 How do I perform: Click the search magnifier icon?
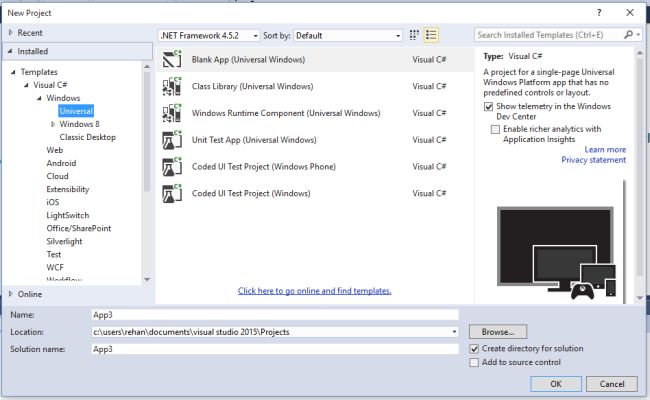pos(629,35)
